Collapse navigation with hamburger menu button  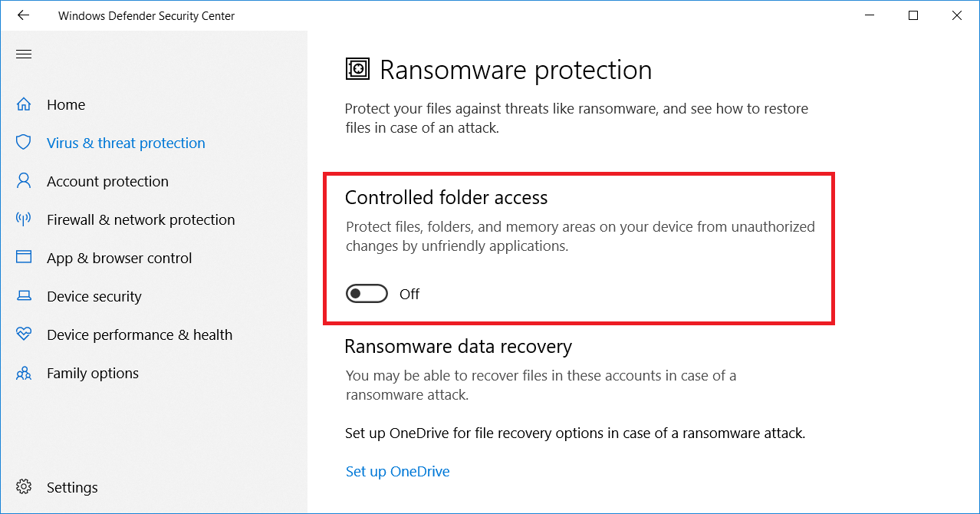(24, 54)
